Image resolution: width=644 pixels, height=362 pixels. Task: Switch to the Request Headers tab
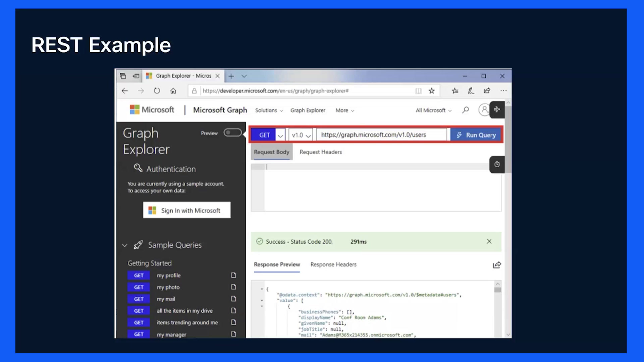coord(321,152)
